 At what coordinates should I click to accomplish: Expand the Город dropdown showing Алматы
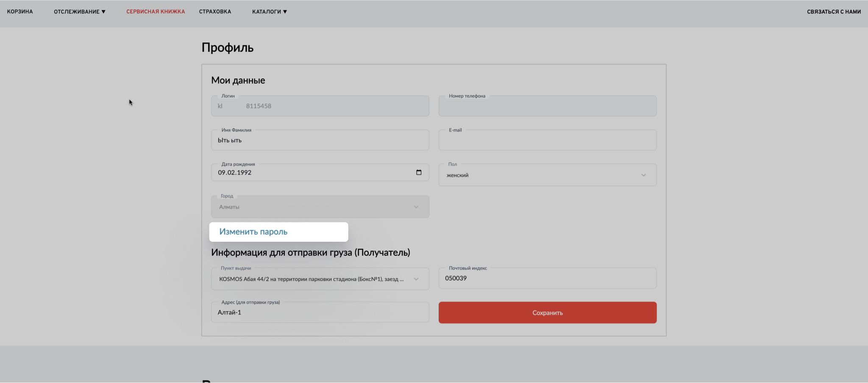click(x=320, y=207)
